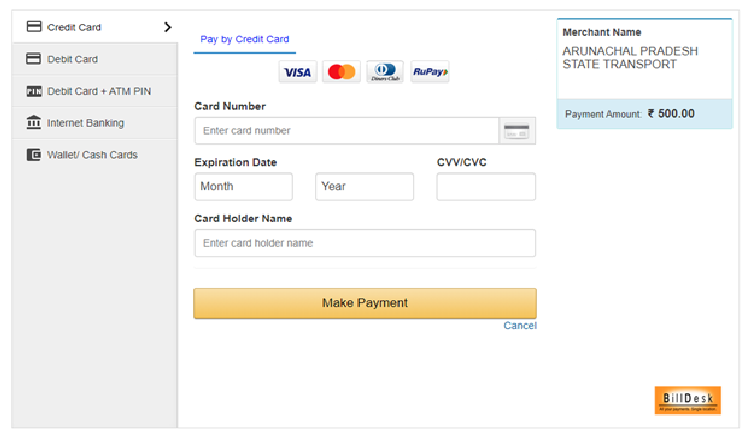Switch to Pay by Credit Card tab
Viewport: 751px width, 435px height.
click(245, 40)
